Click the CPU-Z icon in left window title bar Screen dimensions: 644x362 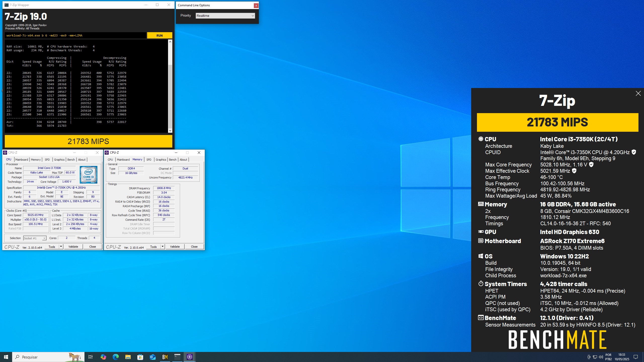click(5, 153)
